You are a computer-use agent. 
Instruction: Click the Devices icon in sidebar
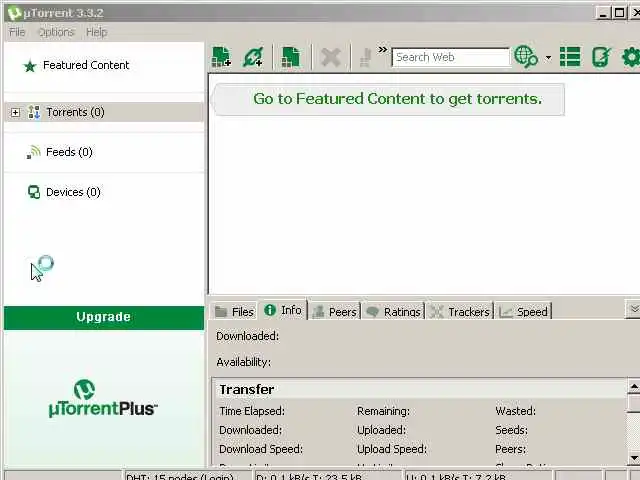pos(34,192)
